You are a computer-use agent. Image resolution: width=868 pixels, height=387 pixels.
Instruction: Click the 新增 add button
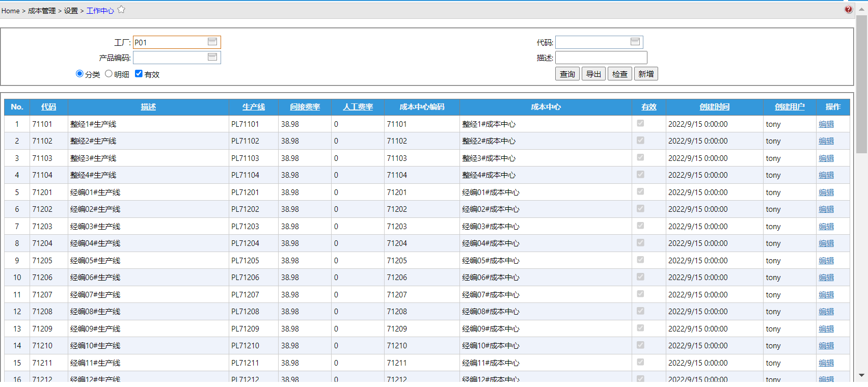(646, 74)
